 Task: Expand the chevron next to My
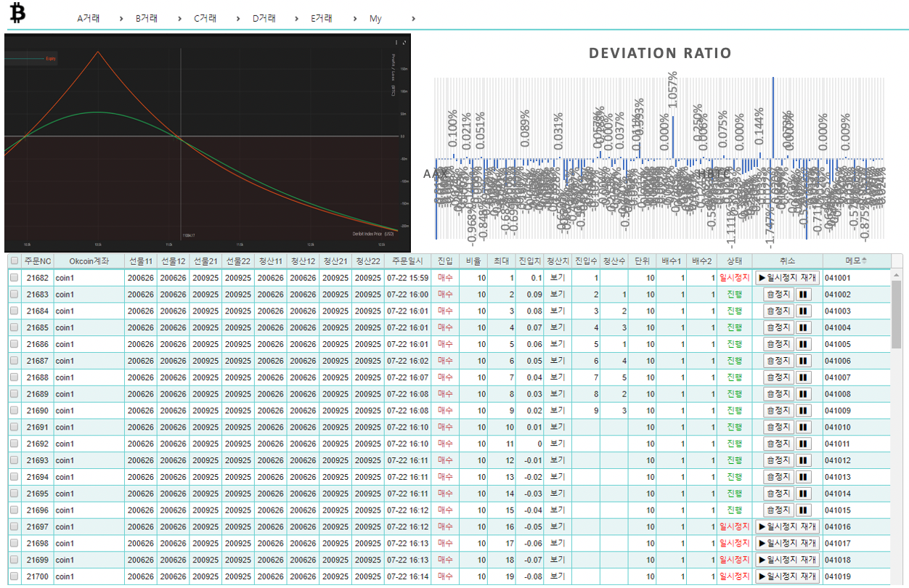[413, 19]
